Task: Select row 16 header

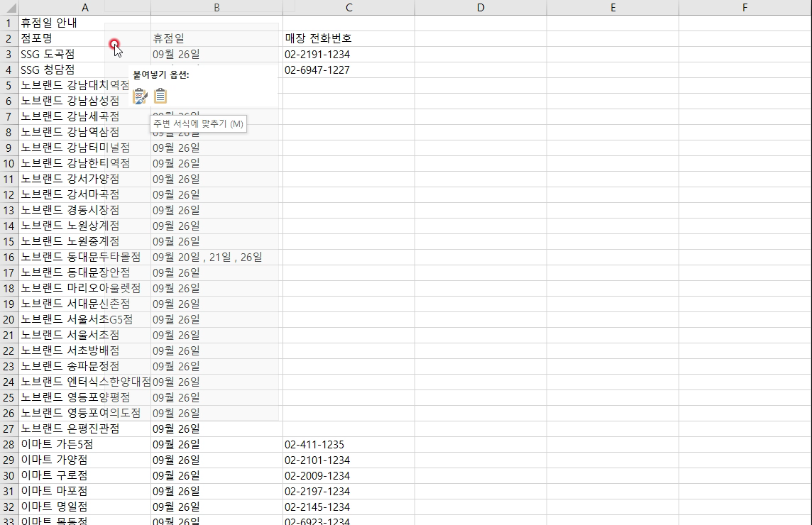Action: [x=9, y=258]
